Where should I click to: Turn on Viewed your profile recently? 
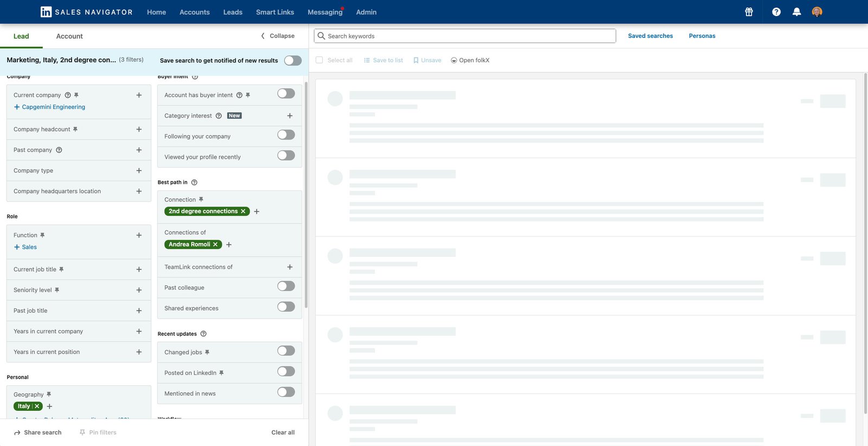tap(286, 156)
